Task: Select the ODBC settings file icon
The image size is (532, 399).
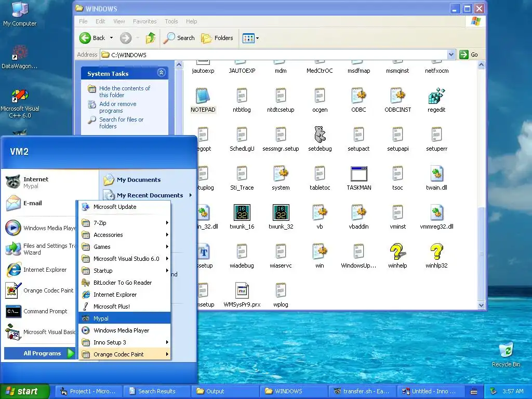Action: [x=358, y=96]
